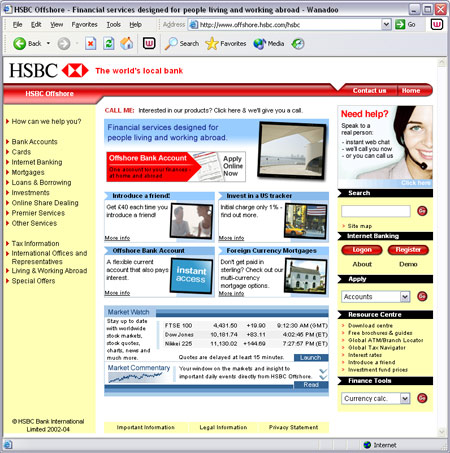This screenshot has width=450, height=453.
Task: Open the Favorites menu
Action: [84, 24]
